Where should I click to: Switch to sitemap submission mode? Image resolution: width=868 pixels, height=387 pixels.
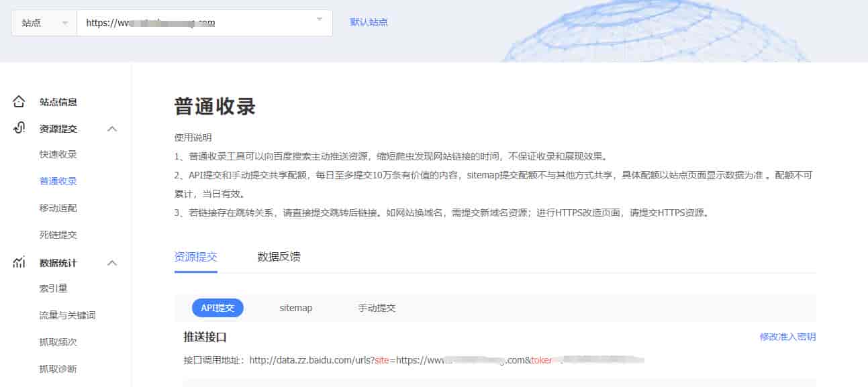pyautogui.click(x=295, y=308)
